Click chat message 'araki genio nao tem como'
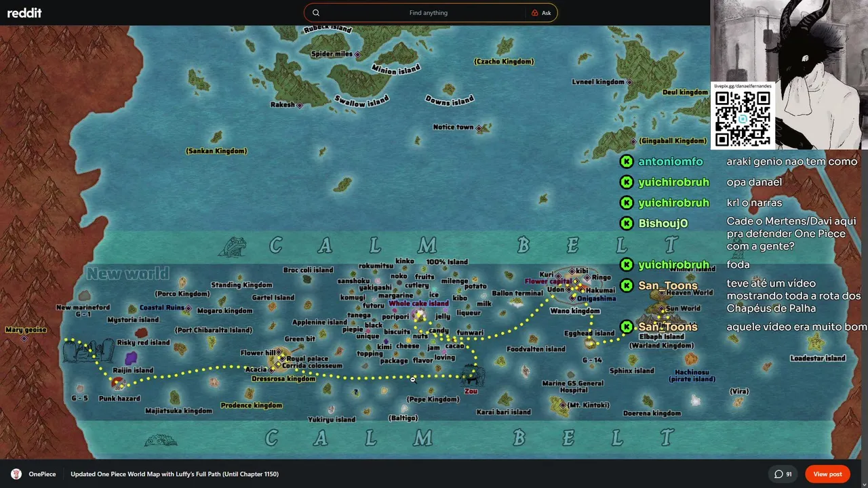 pos(791,161)
